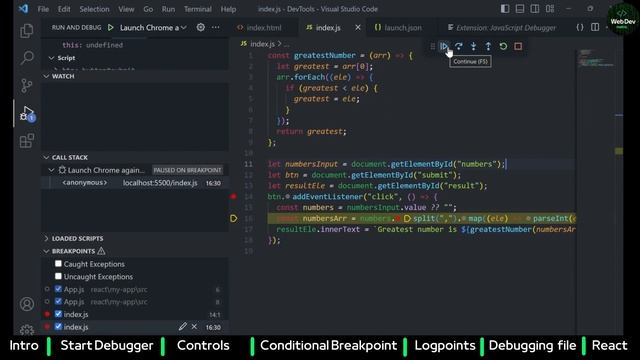Open launch.json via gear icon

click(x=200, y=27)
